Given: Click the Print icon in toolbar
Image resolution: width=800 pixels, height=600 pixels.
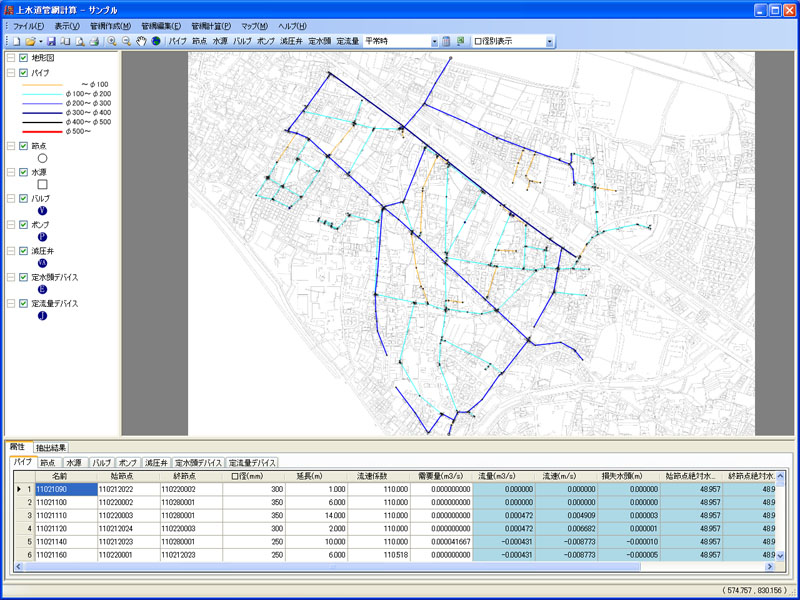Looking at the screenshot, I should [x=93, y=42].
